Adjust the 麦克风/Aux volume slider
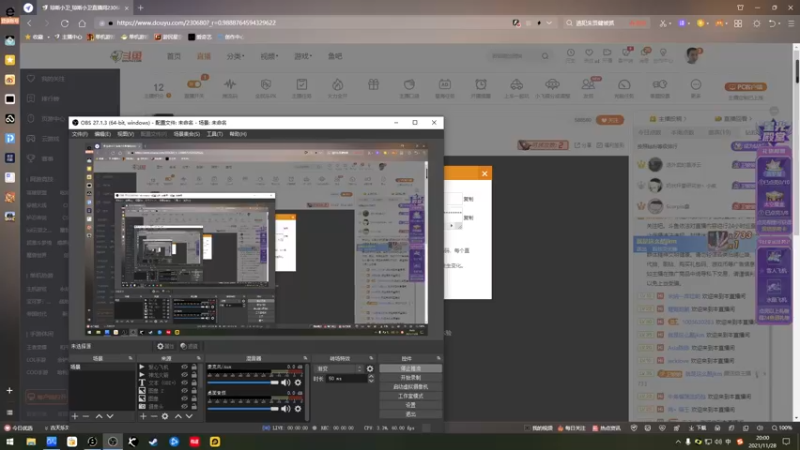This screenshot has height=450, width=800. [243, 382]
